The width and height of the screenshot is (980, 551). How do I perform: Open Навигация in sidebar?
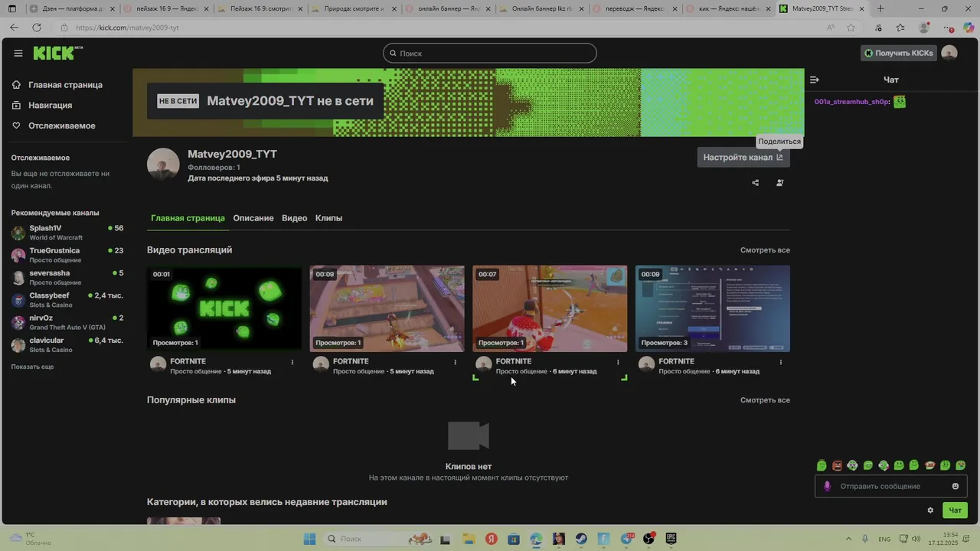pos(51,106)
